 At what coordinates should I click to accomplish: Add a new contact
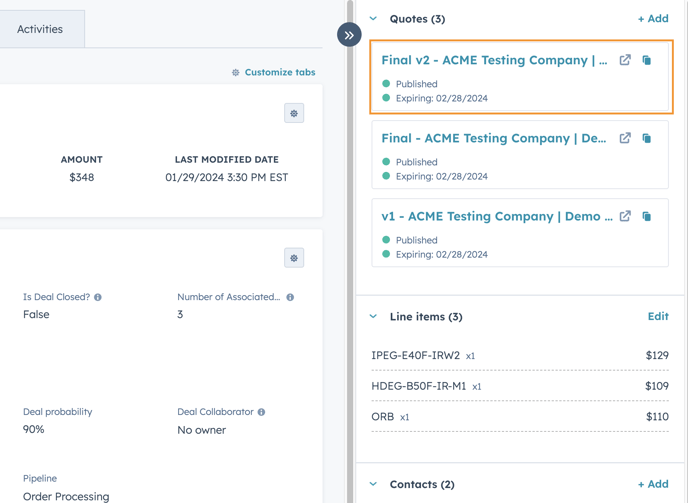pyautogui.click(x=653, y=485)
